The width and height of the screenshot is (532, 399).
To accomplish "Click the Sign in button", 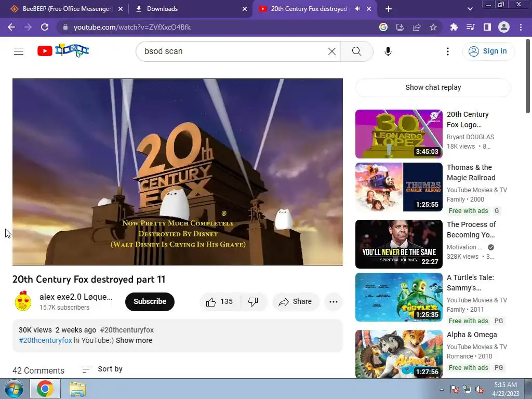I will (x=488, y=51).
